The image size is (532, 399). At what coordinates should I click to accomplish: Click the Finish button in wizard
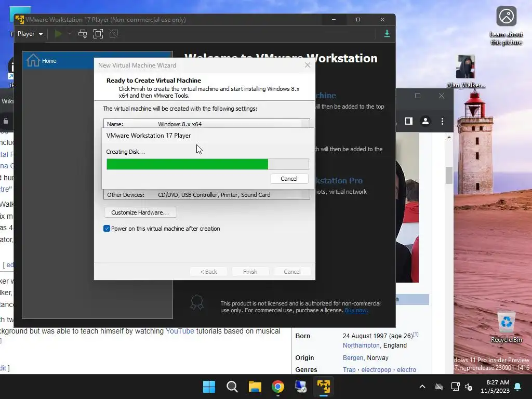tap(250, 272)
